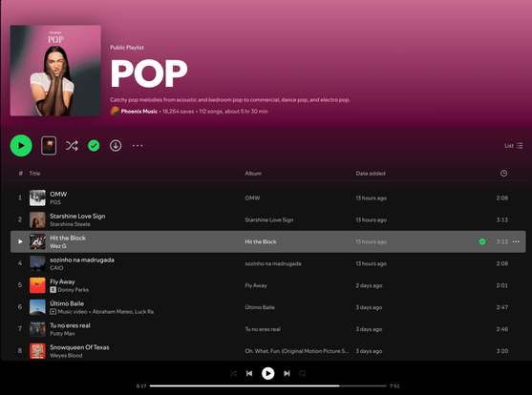532x395 pixels.
Task: Click the download playlist arrow icon
Action: [x=116, y=145]
